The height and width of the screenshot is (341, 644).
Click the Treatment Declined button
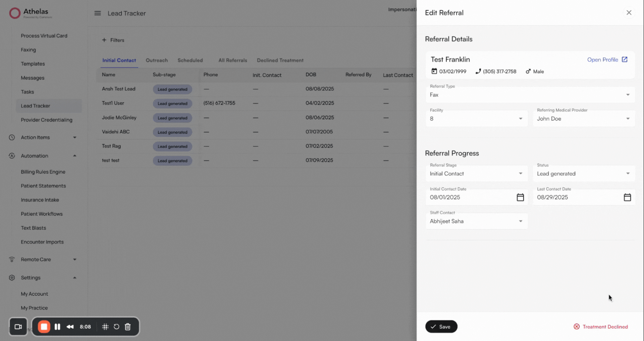tap(601, 327)
